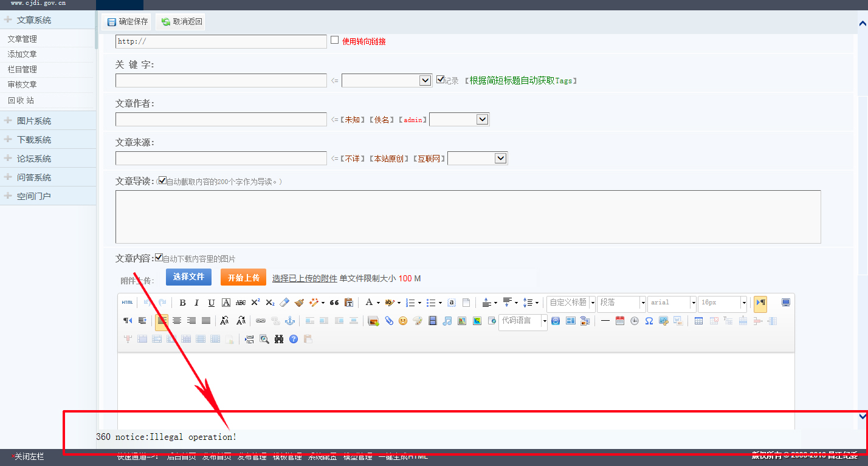Toggle 自动截取内容的200个字作为导读 checkbox
The width and height of the screenshot is (868, 466).
pos(162,180)
